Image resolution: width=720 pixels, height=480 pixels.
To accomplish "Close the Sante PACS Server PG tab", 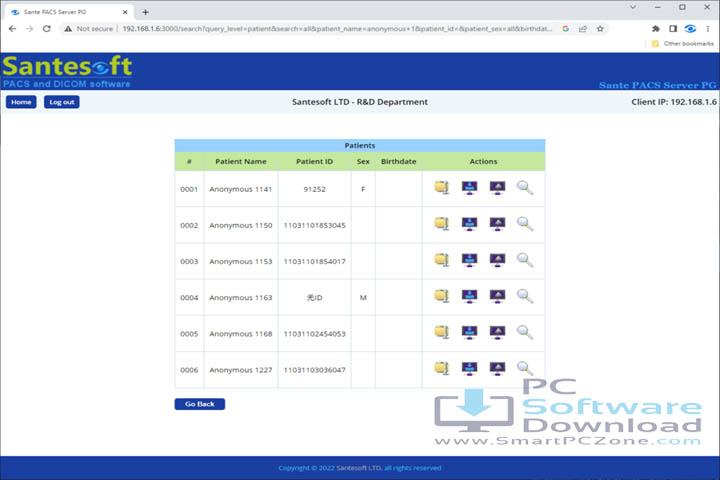I will coord(125,12).
